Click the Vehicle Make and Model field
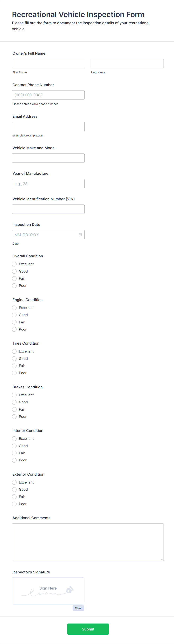The width and height of the screenshot is (174, 644). 48,158
